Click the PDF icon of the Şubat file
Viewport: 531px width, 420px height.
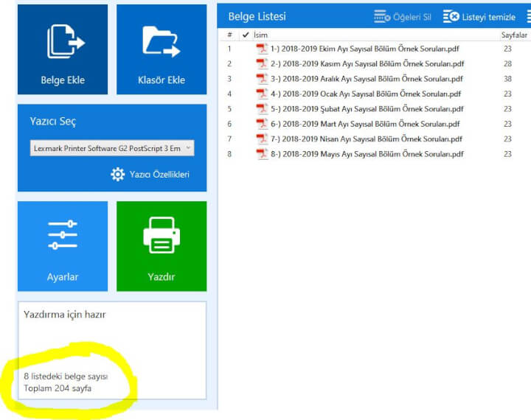pyautogui.click(x=262, y=109)
